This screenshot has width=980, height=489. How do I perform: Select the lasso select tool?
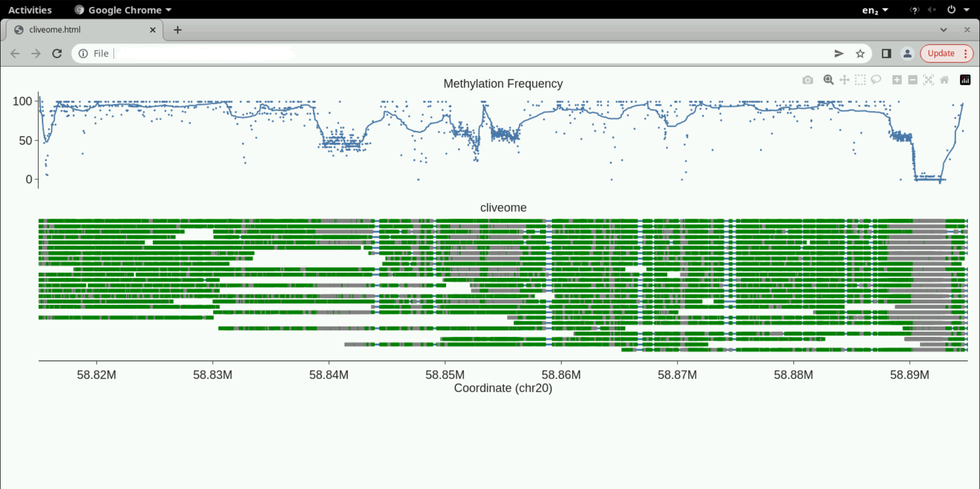[x=876, y=80]
